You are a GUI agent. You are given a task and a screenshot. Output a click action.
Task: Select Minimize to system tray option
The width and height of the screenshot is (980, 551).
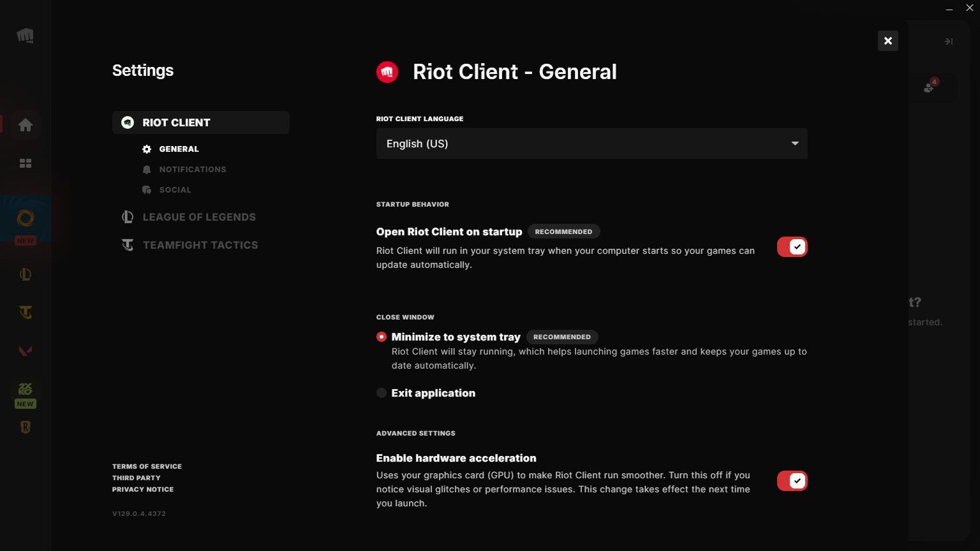click(381, 337)
